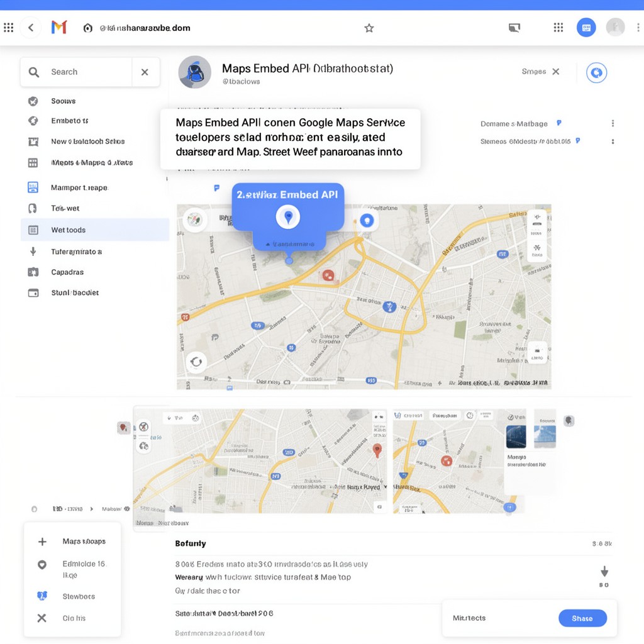
Task: Bookmark page with the star icon
Action: coord(369,28)
